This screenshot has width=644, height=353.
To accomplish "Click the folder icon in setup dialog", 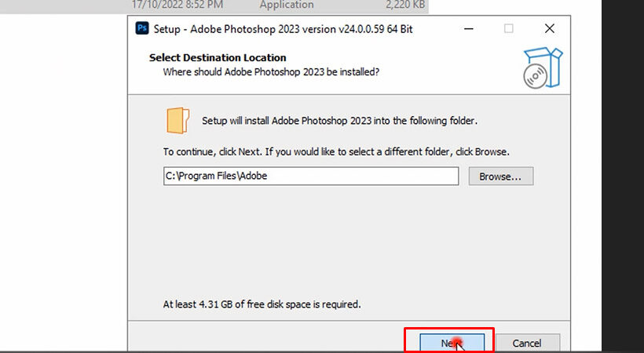I will [178, 121].
